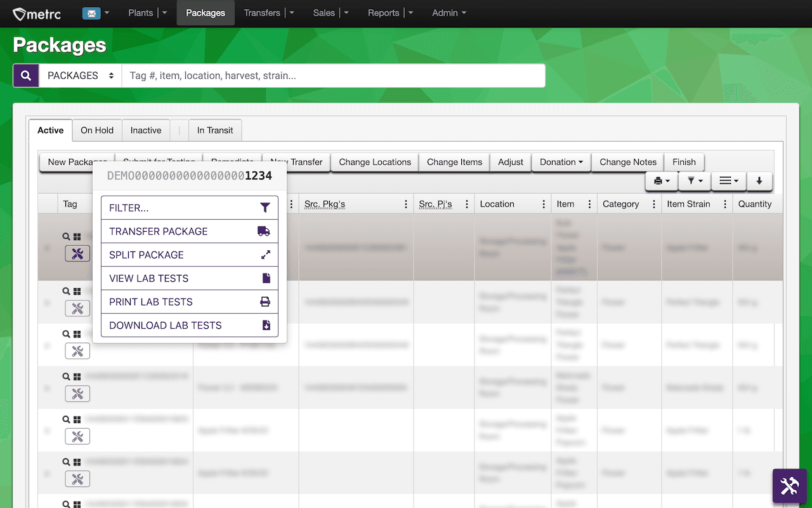Screen dimensions: 812x508
Task: Click the New Transfer button
Action: [x=296, y=162]
